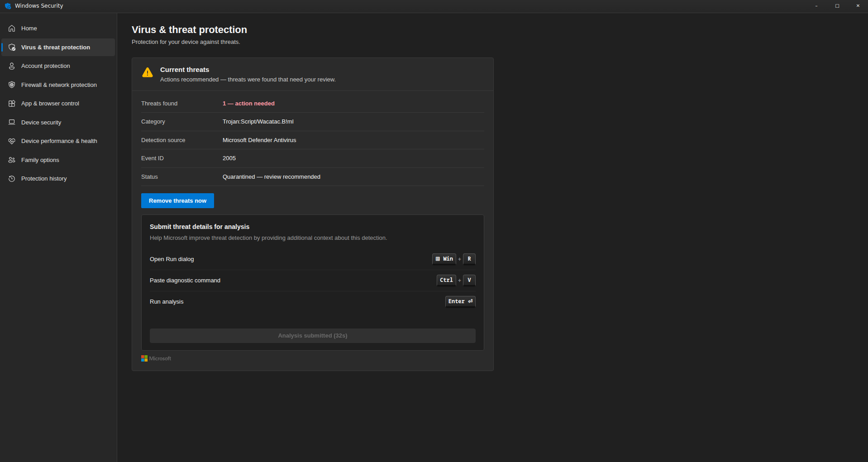This screenshot has height=462, width=868.
Task: Click the Account protection person icon
Action: 12,66
